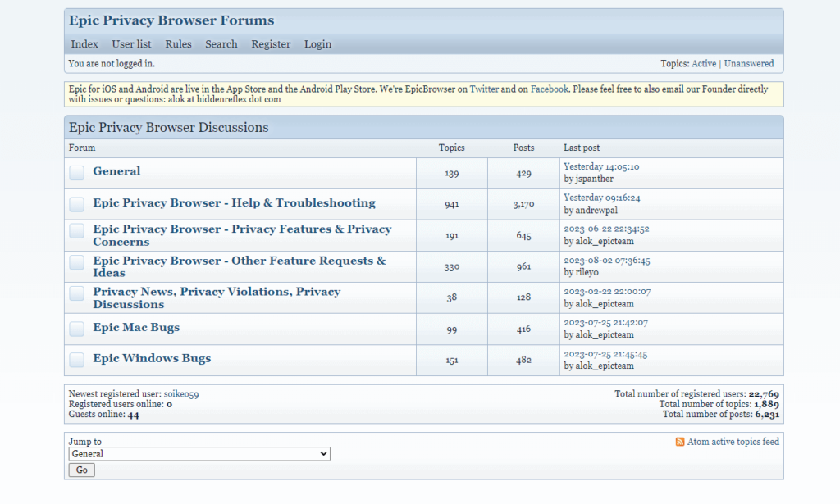Open the Register page

pyautogui.click(x=271, y=44)
